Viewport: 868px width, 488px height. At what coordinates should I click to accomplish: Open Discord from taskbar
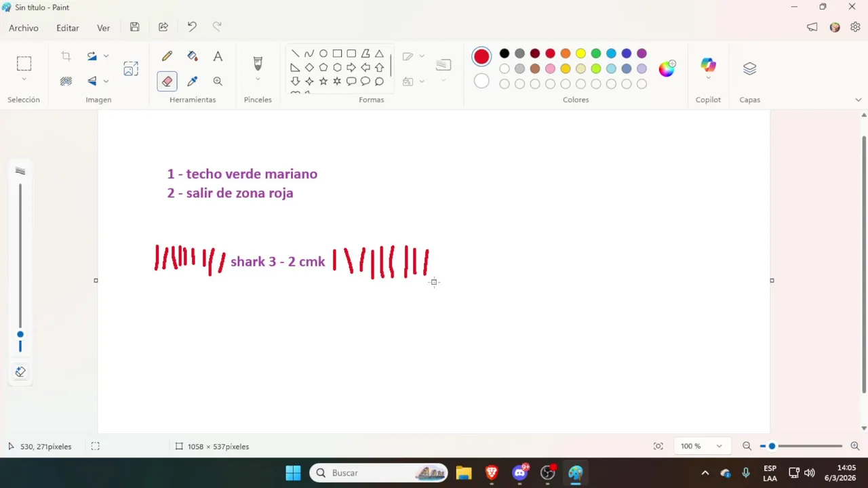pyautogui.click(x=520, y=473)
